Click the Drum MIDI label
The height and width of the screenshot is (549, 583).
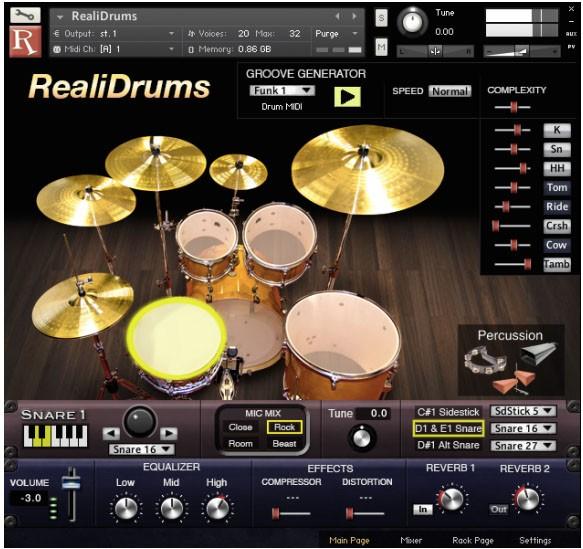[281, 107]
